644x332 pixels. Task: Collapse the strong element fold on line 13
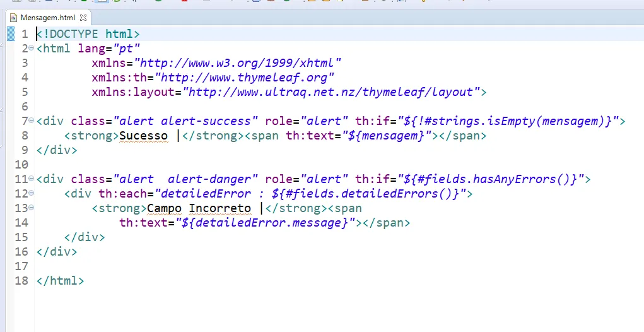[x=31, y=208]
